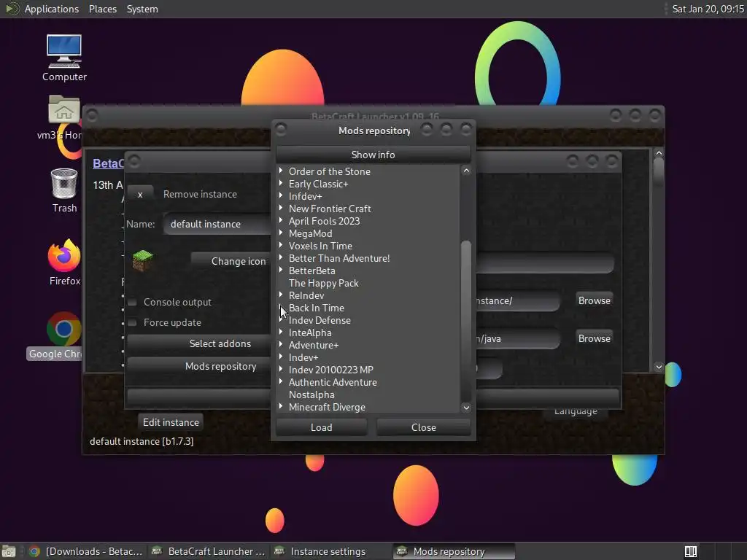The height and width of the screenshot is (560, 747).
Task: Click the Edit instance button
Action: 171,422
